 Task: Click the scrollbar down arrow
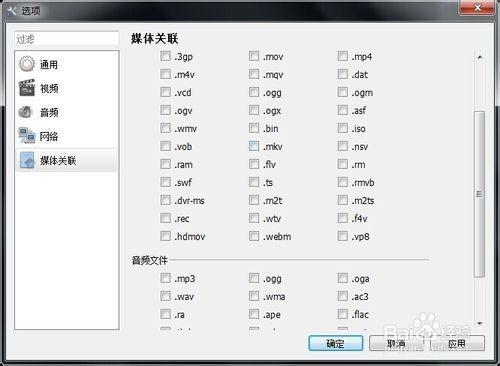(479, 323)
